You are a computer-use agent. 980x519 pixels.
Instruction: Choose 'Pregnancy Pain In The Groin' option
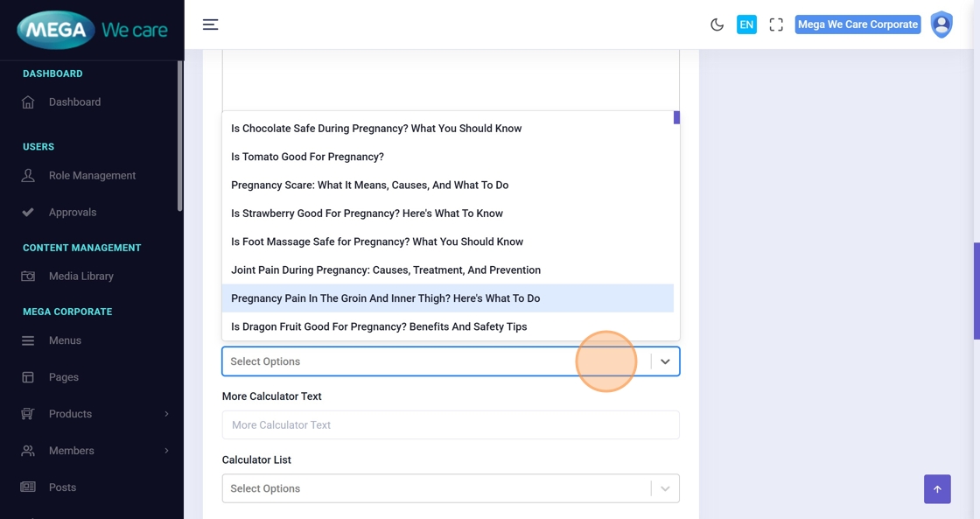pyautogui.click(x=385, y=298)
